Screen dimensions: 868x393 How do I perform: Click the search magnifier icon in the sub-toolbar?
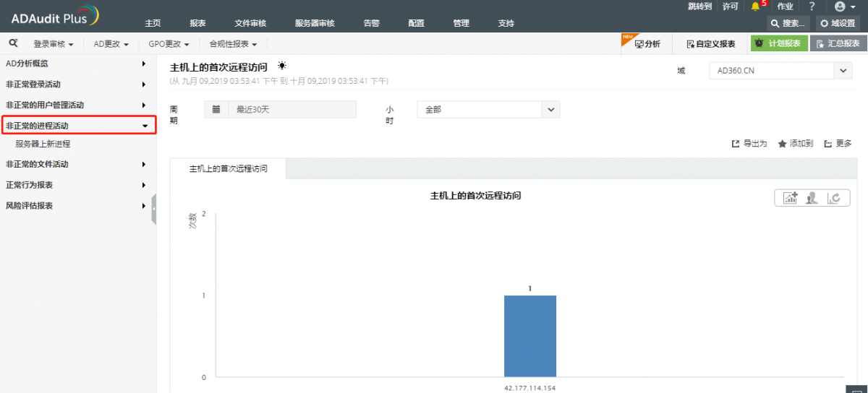pyautogui.click(x=13, y=43)
